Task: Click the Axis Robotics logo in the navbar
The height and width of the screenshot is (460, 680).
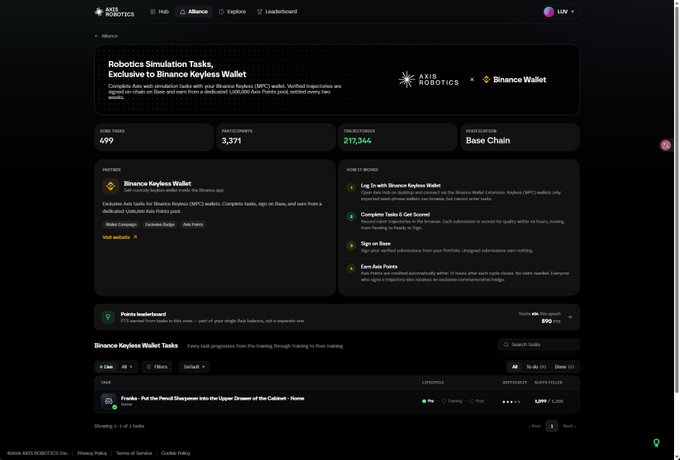Action: click(x=114, y=12)
